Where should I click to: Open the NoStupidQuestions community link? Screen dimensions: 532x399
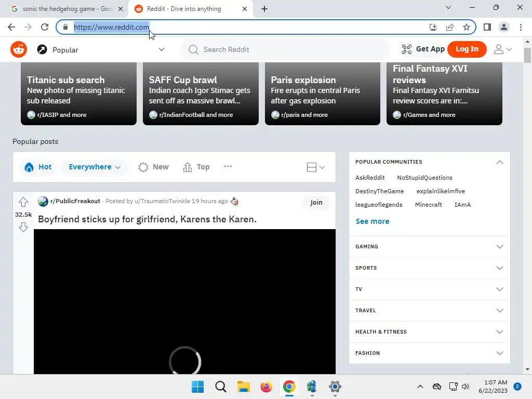[x=425, y=178]
